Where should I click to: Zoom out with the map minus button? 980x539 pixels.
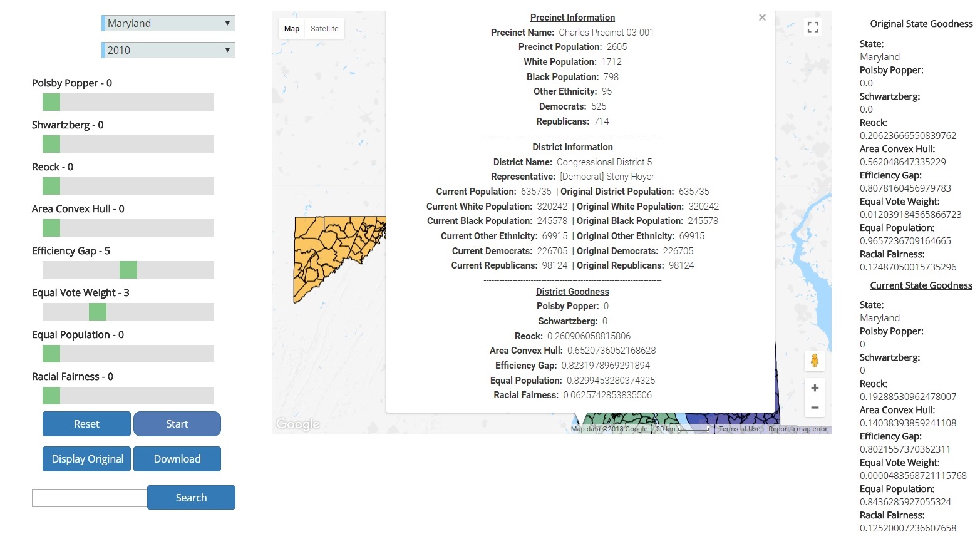coord(814,408)
